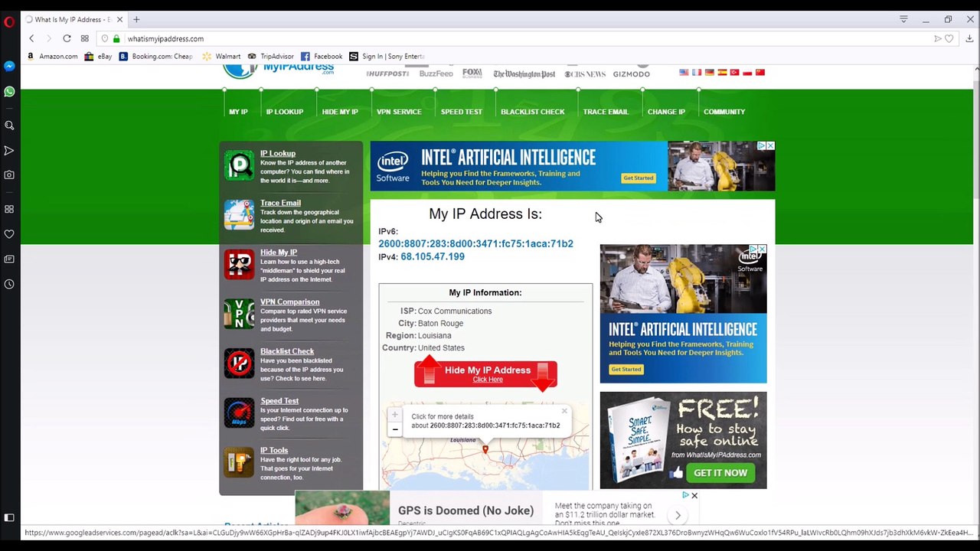This screenshot has width=980, height=551.
Task: Click the Speed Test sidebar heading link
Action: point(279,401)
